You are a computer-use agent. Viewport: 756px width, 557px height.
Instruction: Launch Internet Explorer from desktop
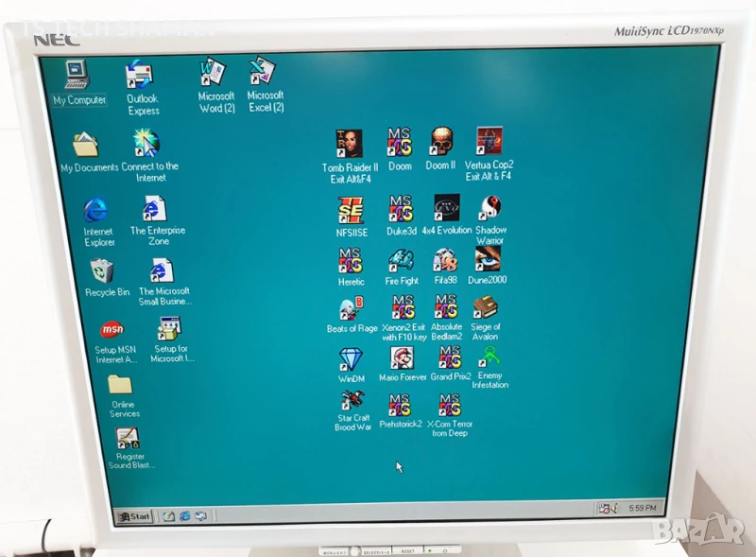95,211
